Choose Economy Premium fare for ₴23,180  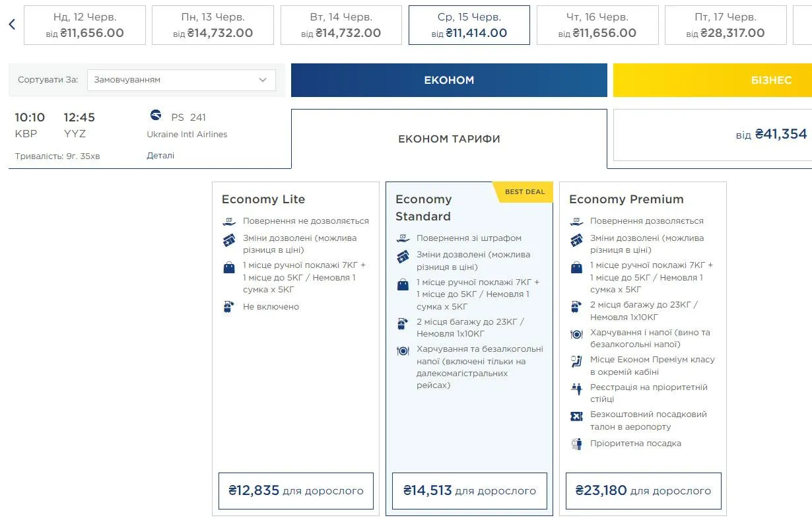point(643,491)
